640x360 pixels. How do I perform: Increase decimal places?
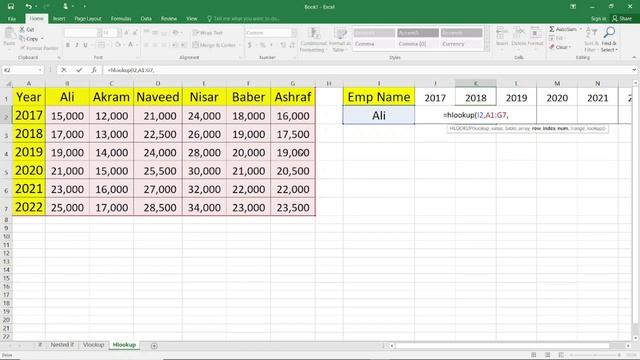[283, 45]
